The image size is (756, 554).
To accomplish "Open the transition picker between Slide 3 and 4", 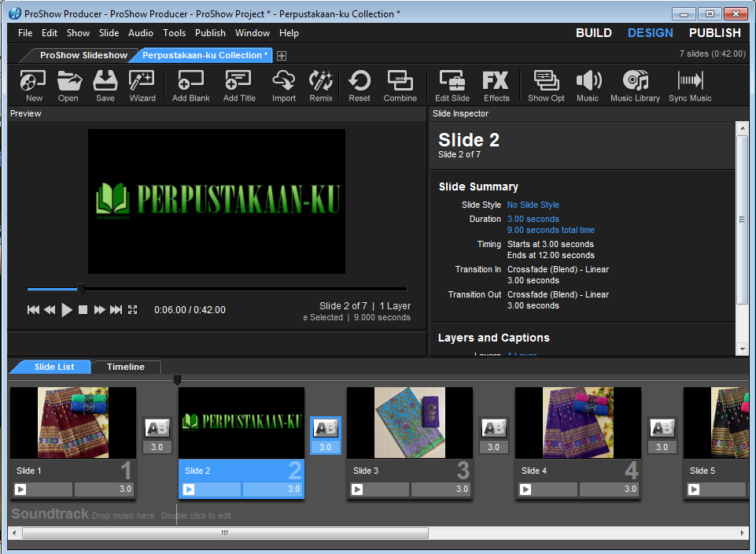I will (x=493, y=428).
